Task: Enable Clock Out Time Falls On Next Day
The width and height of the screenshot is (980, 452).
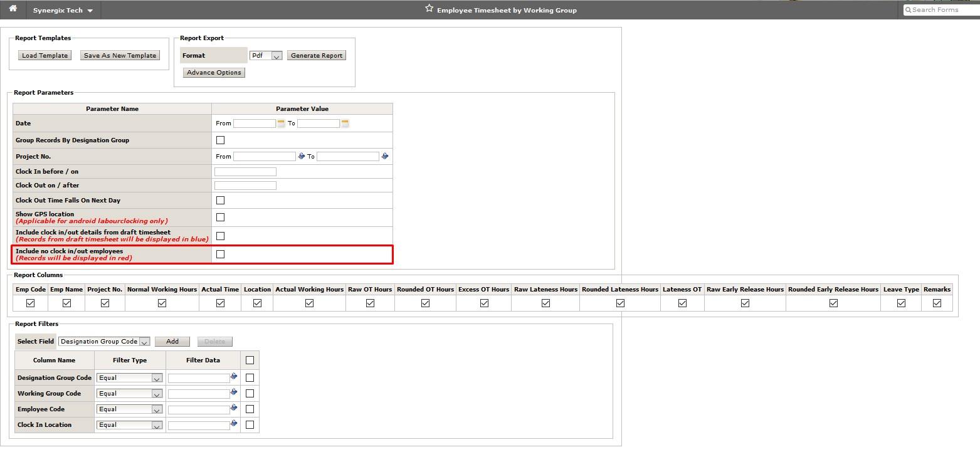Action: (220, 199)
